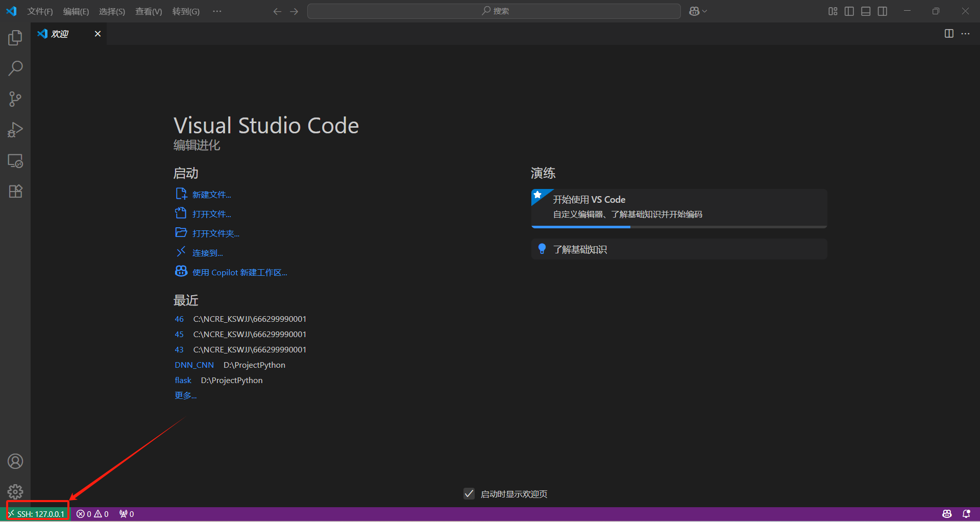The height and width of the screenshot is (522, 980).
Task: Open the 转到(G) menu
Action: [x=186, y=11]
